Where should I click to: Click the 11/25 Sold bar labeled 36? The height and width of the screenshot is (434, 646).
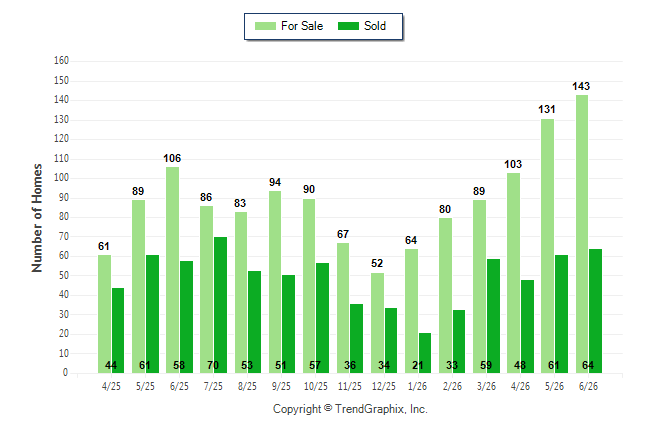pos(356,338)
